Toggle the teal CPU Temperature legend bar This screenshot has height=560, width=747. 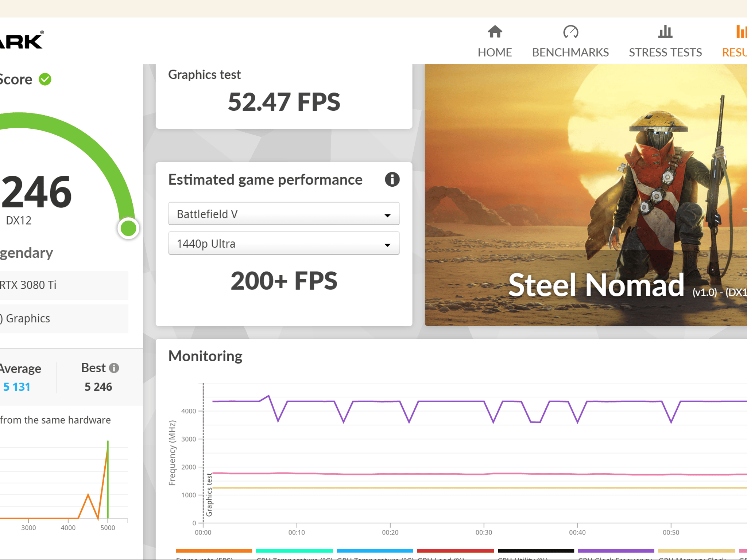pos(294,551)
